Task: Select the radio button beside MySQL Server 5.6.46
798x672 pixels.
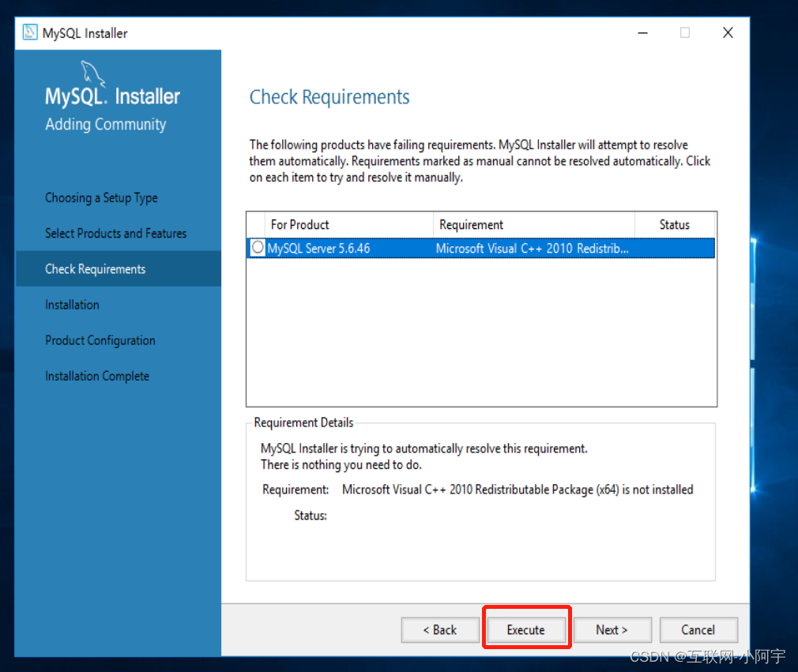Action: point(257,247)
